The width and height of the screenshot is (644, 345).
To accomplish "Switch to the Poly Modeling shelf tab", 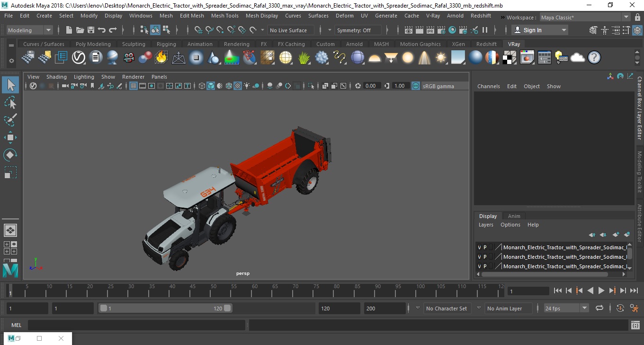I will (x=93, y=44).
